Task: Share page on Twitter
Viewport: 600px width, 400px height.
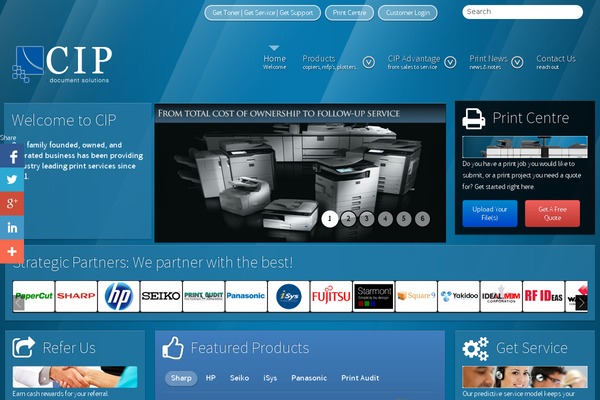Action: (x=12, y=180)
